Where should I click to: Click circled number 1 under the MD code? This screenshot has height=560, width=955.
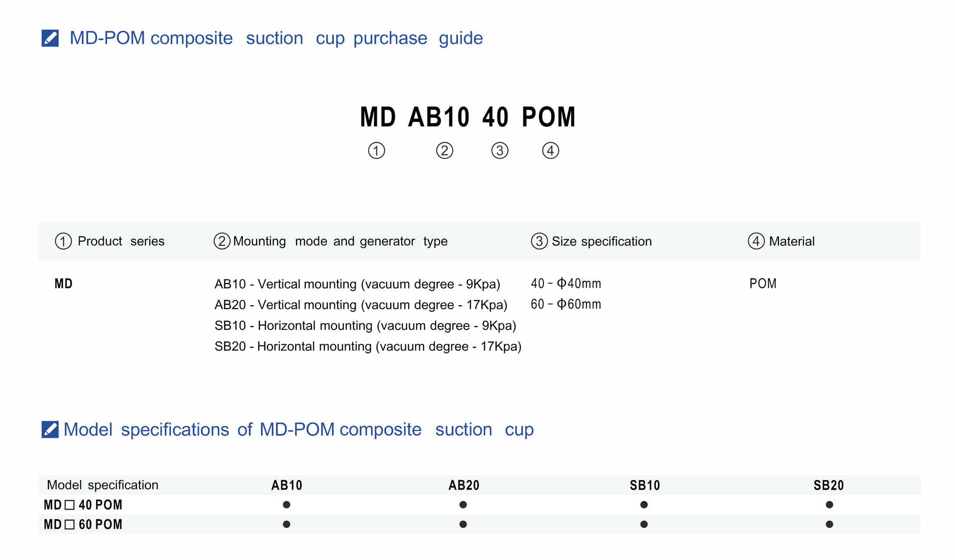coord(376,151)
